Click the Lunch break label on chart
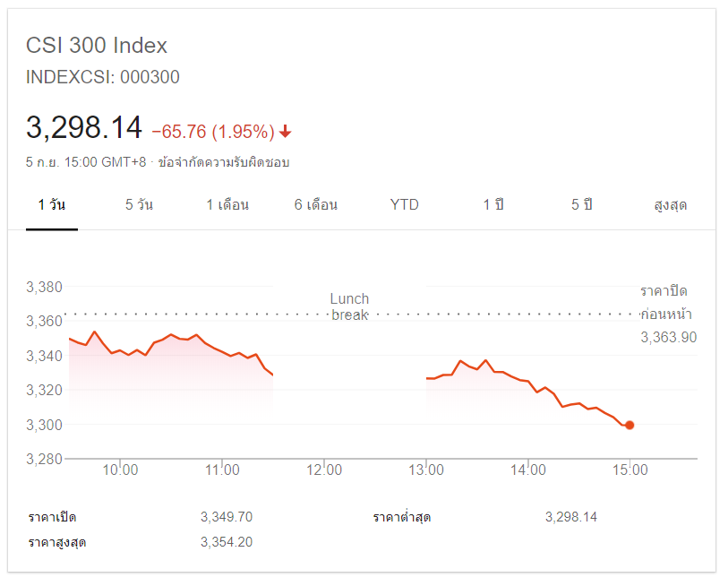Image resolution: width=728 pixels, height=586 pixels. coord(349,306)
